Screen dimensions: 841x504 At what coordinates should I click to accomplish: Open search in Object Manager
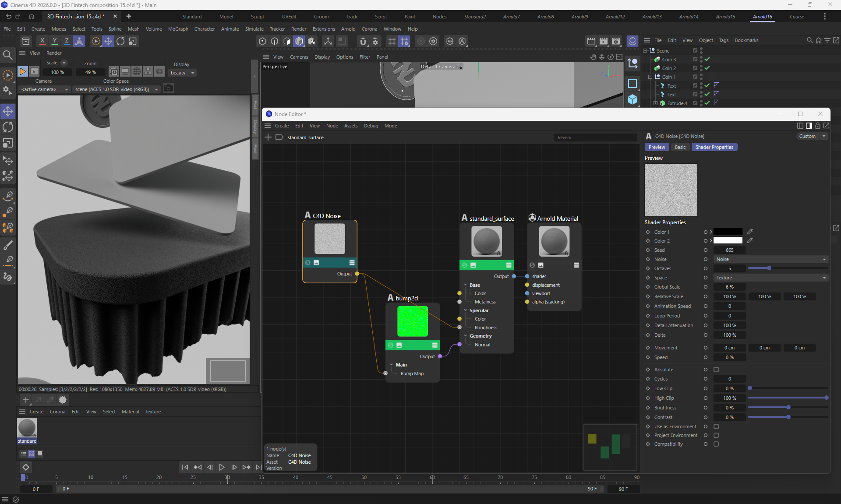pos(809,40)
